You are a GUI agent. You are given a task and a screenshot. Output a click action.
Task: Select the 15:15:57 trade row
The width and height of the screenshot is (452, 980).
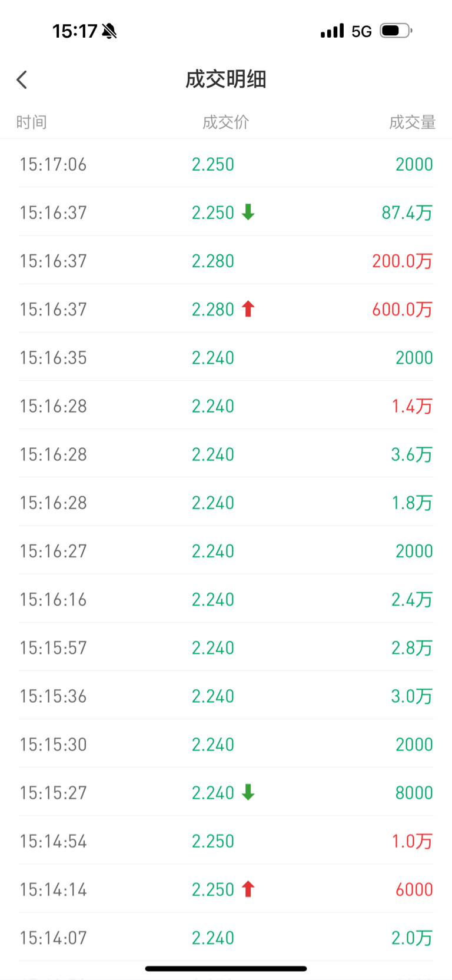(226, 647)
